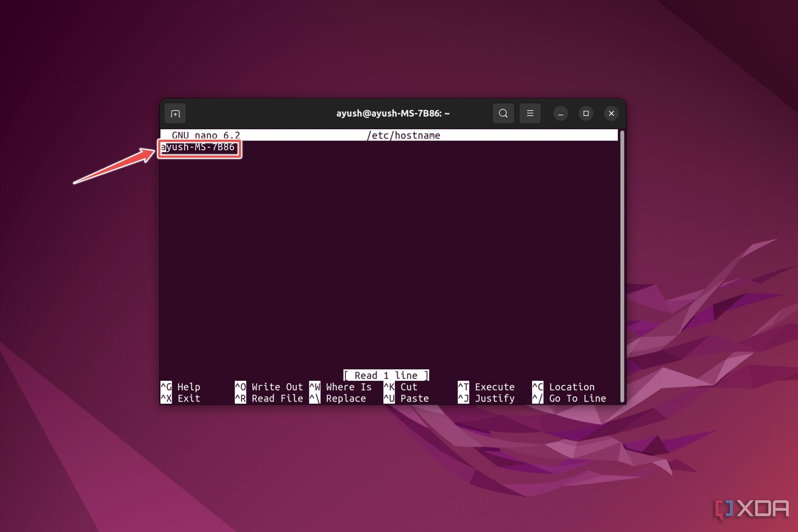Viewport: 798px width, 532px height.
Task: Click the ^C Location shortcut
Action: pyautogui.click(x=563, y=387)
